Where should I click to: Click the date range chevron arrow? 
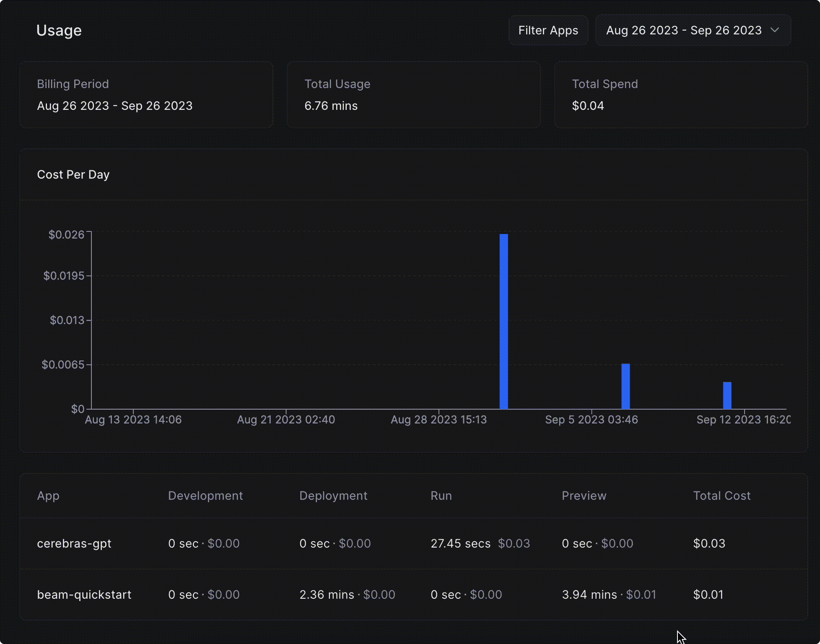click(x=775, y=30)
